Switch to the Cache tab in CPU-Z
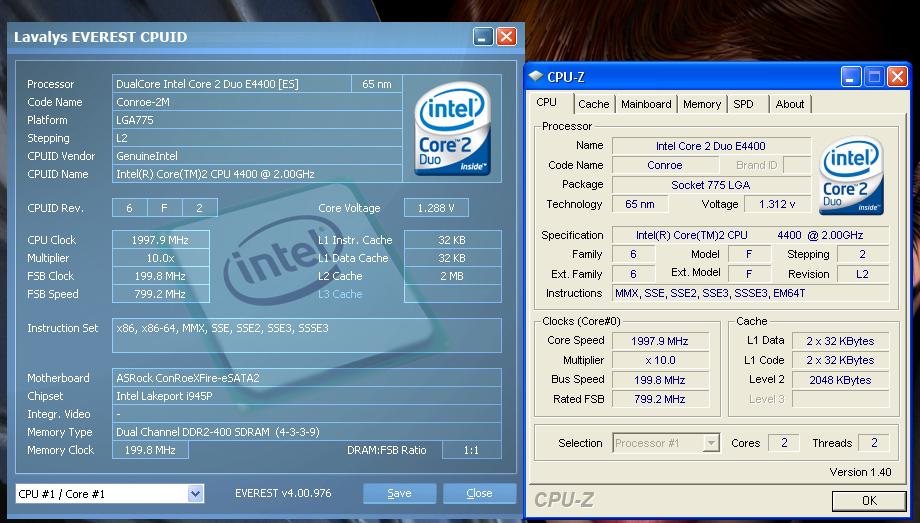Screen dimensions: 920x523 pyautogui.click(x=594, y=104)
